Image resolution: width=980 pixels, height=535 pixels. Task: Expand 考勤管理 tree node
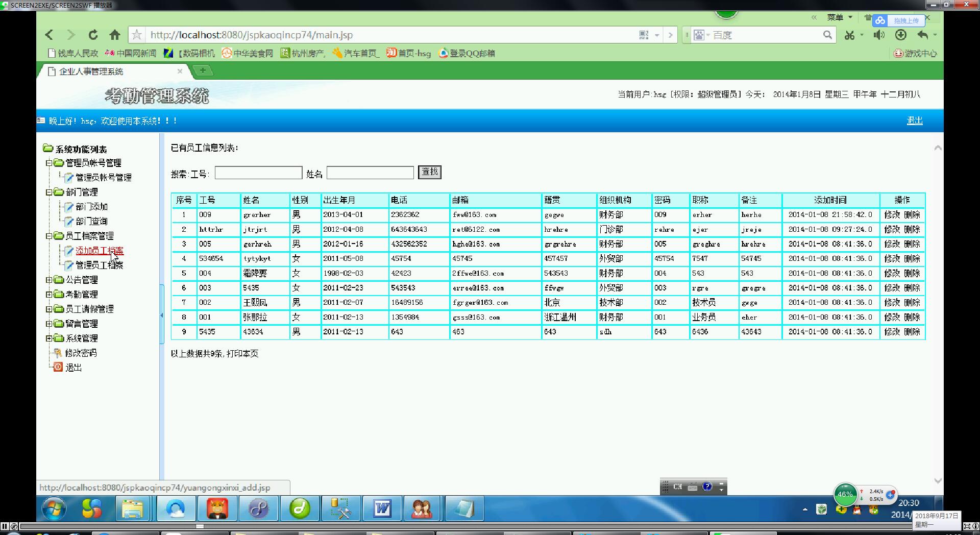pos(49,295)
